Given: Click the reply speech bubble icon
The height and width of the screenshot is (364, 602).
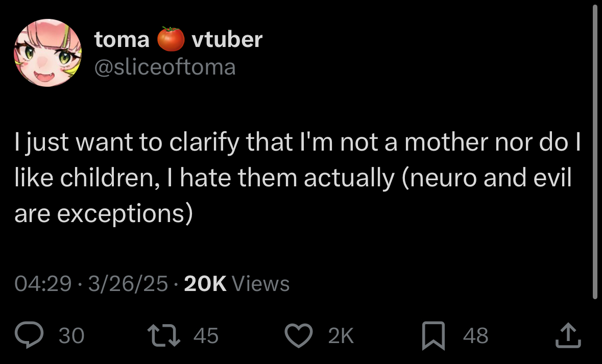Looking at the screenshot, I should point(30,335).
